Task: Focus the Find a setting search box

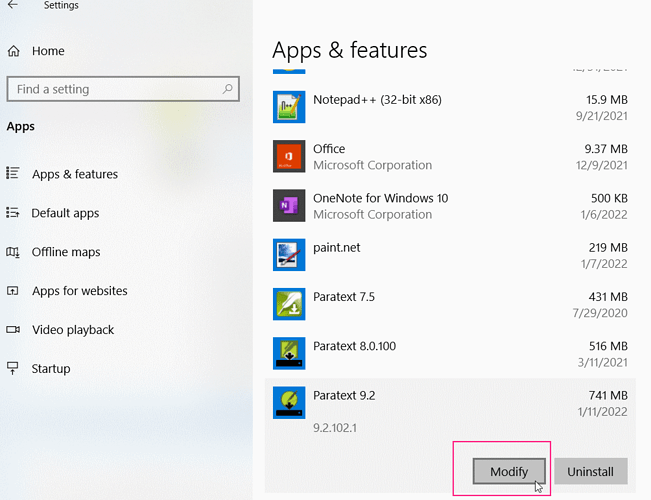Action: (x=123, y=89)
